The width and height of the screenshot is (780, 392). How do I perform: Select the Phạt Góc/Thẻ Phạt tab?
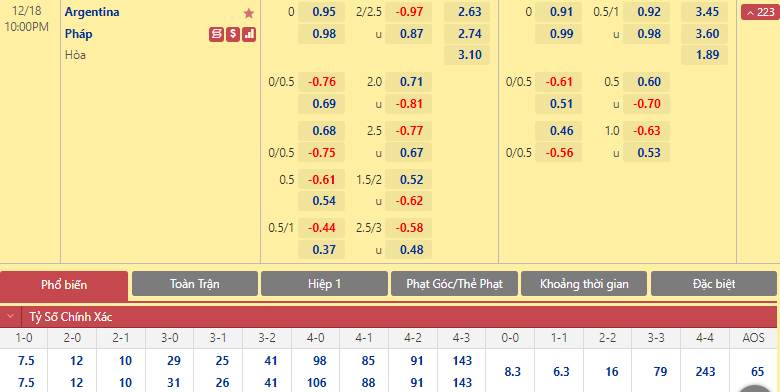454,284
